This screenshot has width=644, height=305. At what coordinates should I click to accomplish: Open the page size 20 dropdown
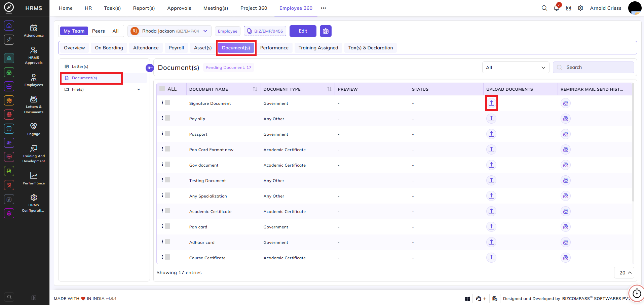[x=624, y=273]
